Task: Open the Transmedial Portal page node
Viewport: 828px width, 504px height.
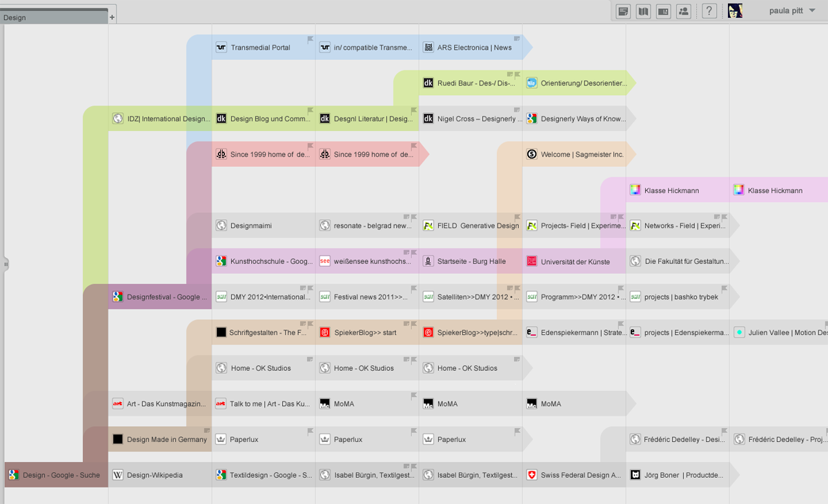Action: [x=264, y=48]
